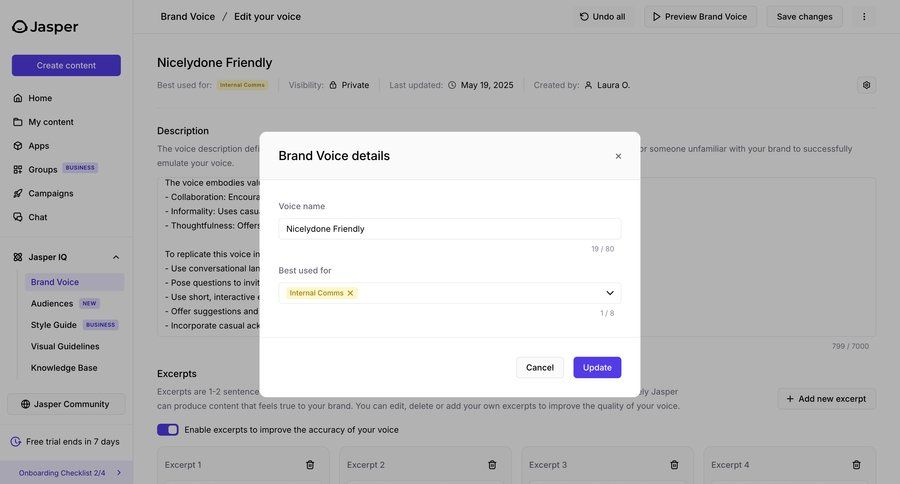The height and width of the screenshot is (484, 900).
Task: Go to My content
Action: click(x=51, y=122)
